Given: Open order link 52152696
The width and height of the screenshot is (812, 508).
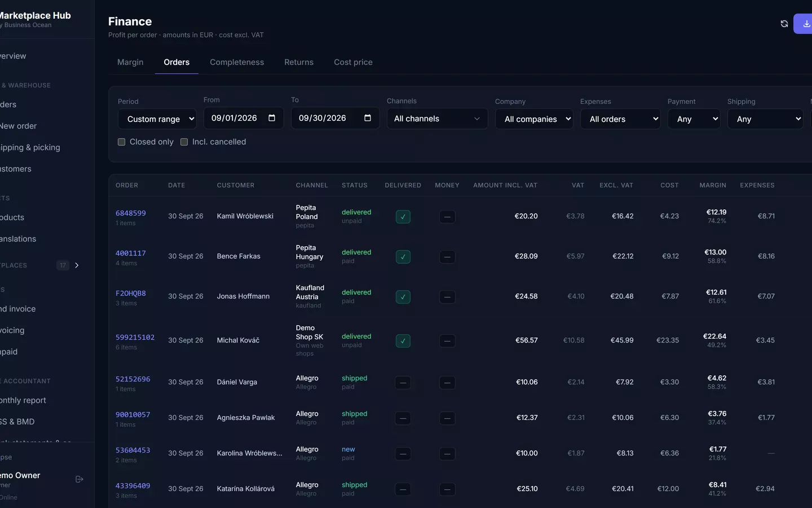Looking at the screenshot, I should 133,379.
